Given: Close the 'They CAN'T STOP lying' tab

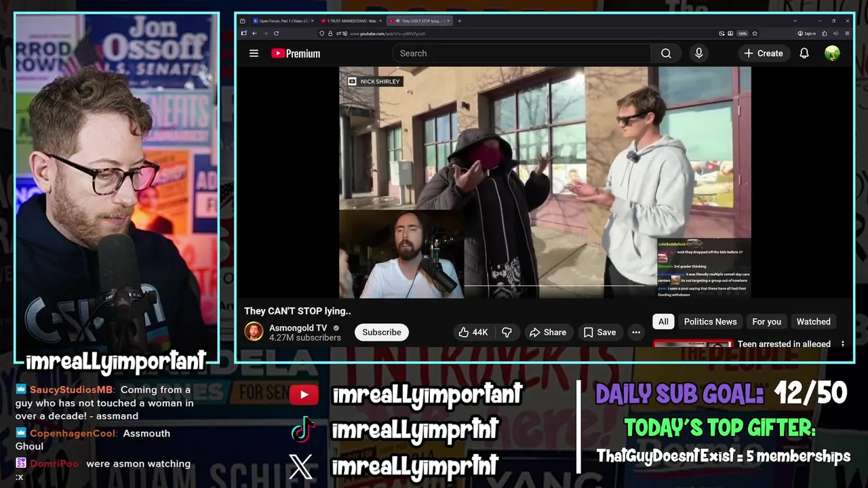Looking at the screenshot, I should pos(448,21).
